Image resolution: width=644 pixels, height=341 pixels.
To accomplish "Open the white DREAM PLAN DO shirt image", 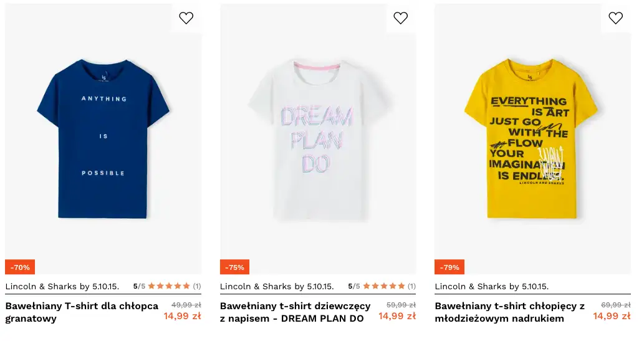I will point(318,138).
